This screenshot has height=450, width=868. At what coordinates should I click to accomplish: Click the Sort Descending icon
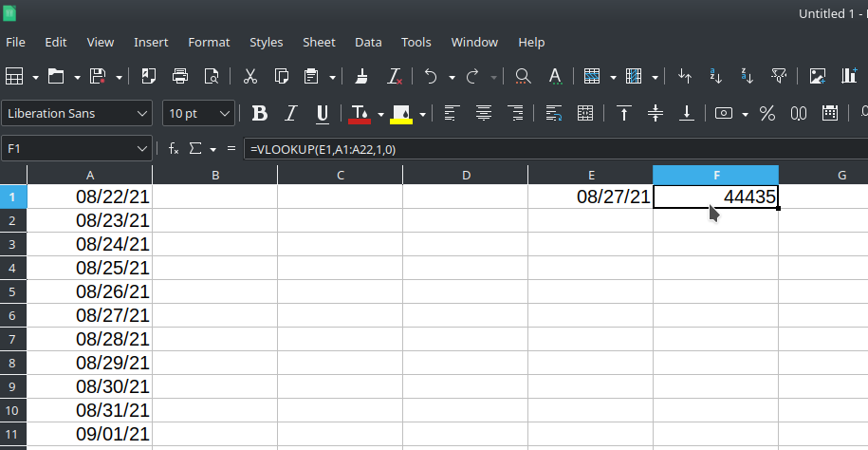click(x=748, y=76)
